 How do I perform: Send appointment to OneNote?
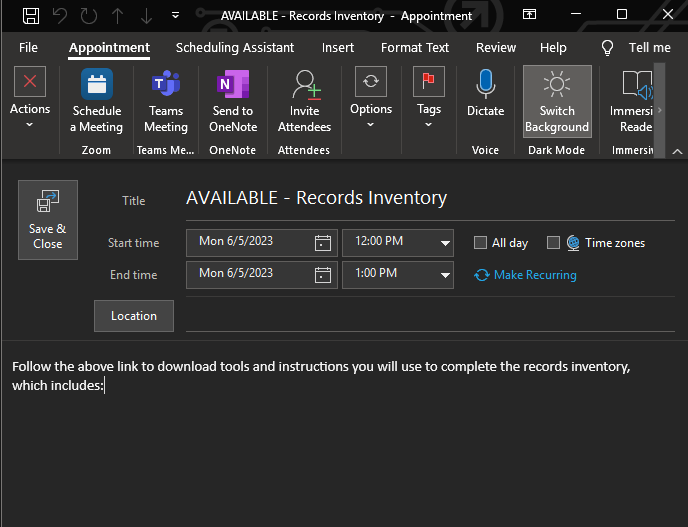point(233,85)
